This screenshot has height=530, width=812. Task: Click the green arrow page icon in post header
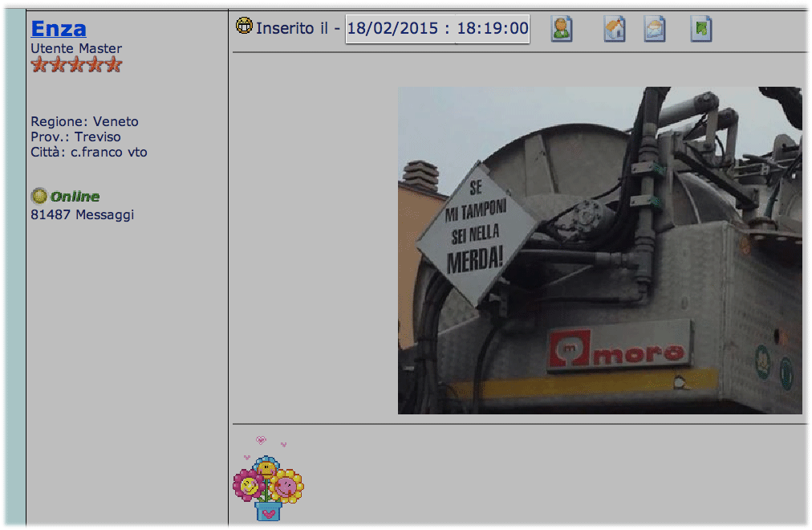click(701, 28)
